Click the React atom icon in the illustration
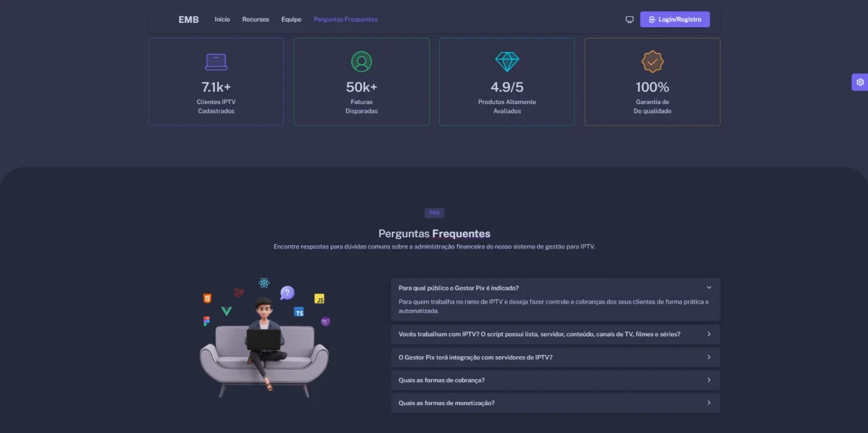 (x=264, y=282)
